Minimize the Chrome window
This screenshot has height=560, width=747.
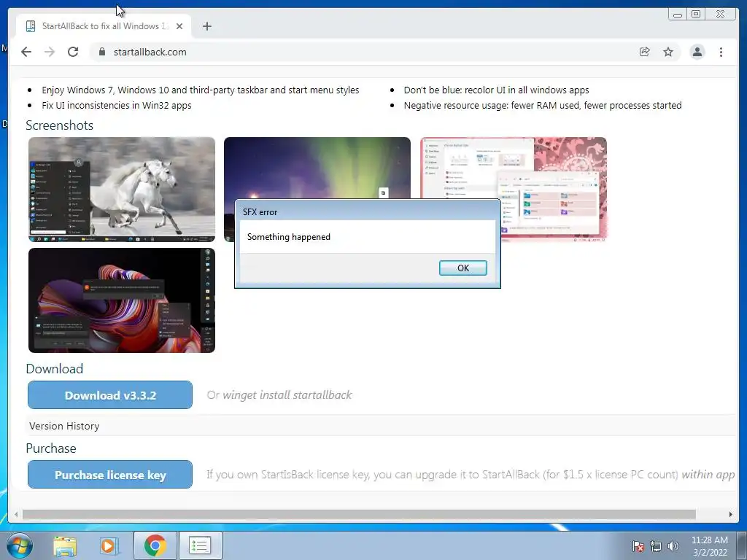click(678, 15)
